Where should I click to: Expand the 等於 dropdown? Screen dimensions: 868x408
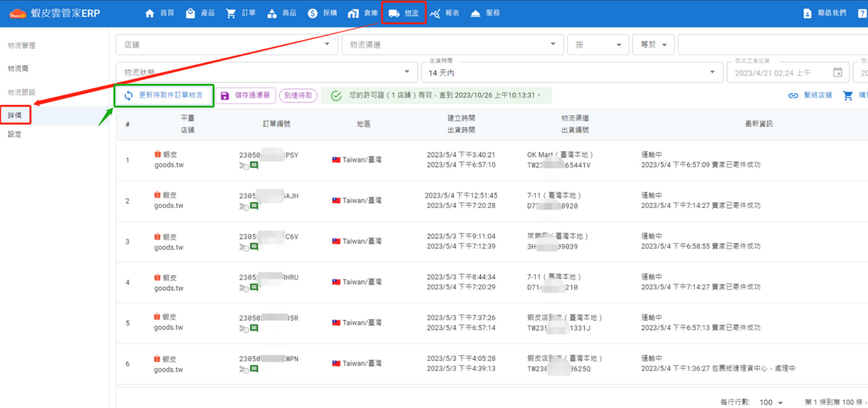653,45
